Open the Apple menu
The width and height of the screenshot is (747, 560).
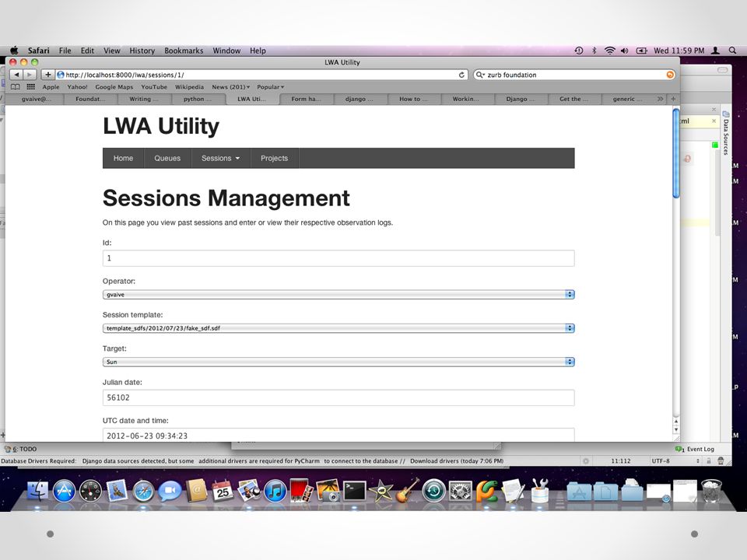tap(14, 51)
